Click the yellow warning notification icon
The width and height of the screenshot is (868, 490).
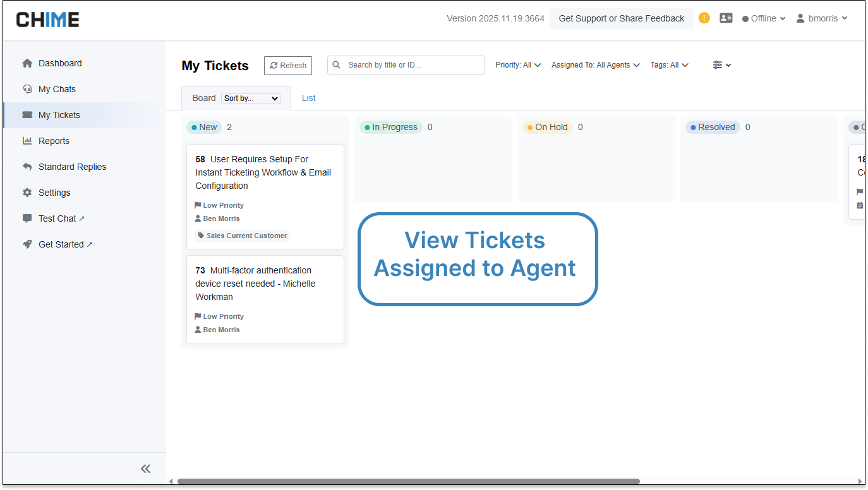[704, 18]
